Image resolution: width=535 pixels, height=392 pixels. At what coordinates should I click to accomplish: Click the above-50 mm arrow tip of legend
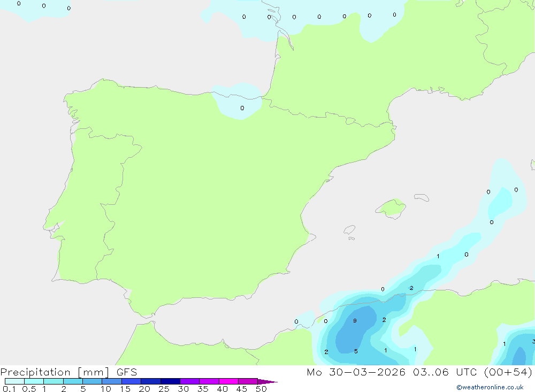(x=267, y=382)
